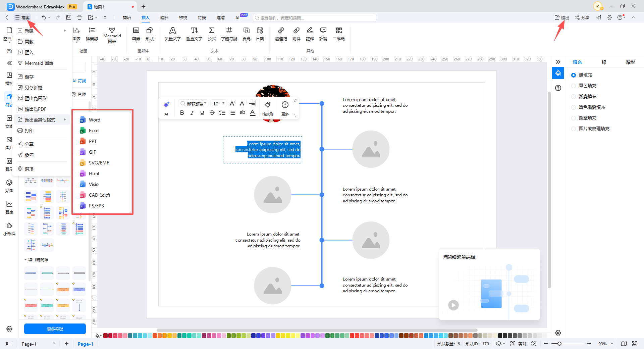Click the QR code (二維碼) insert icon
Image resolution: width=644 pixels, height=349 pixels.
tap(338, 34)
